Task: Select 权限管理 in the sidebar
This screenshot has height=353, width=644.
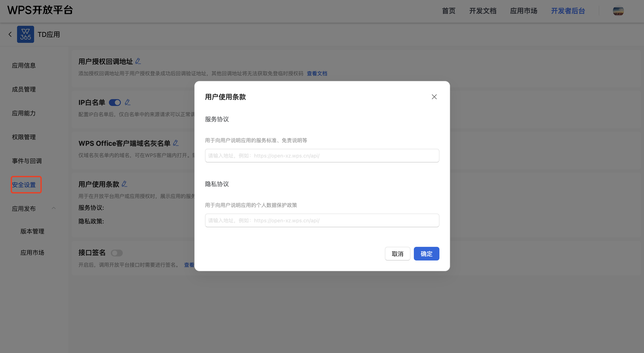Action: click(x=24, y=137)
